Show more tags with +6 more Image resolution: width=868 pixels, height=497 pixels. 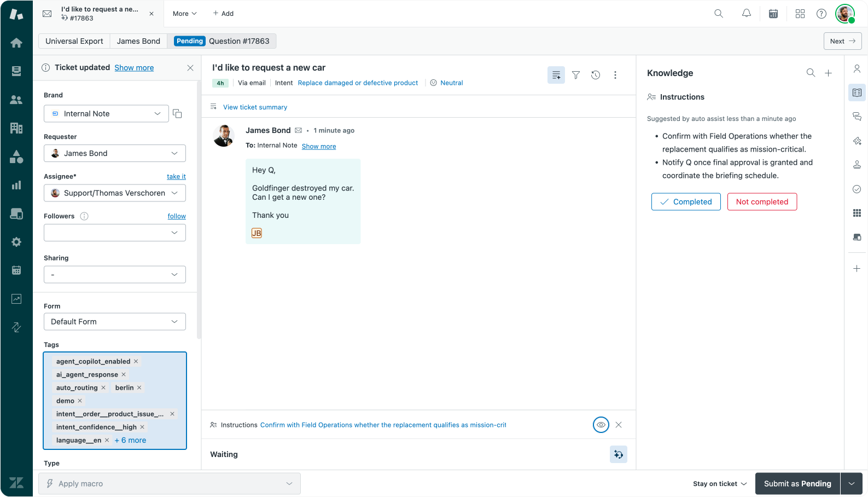pos(130,440)
